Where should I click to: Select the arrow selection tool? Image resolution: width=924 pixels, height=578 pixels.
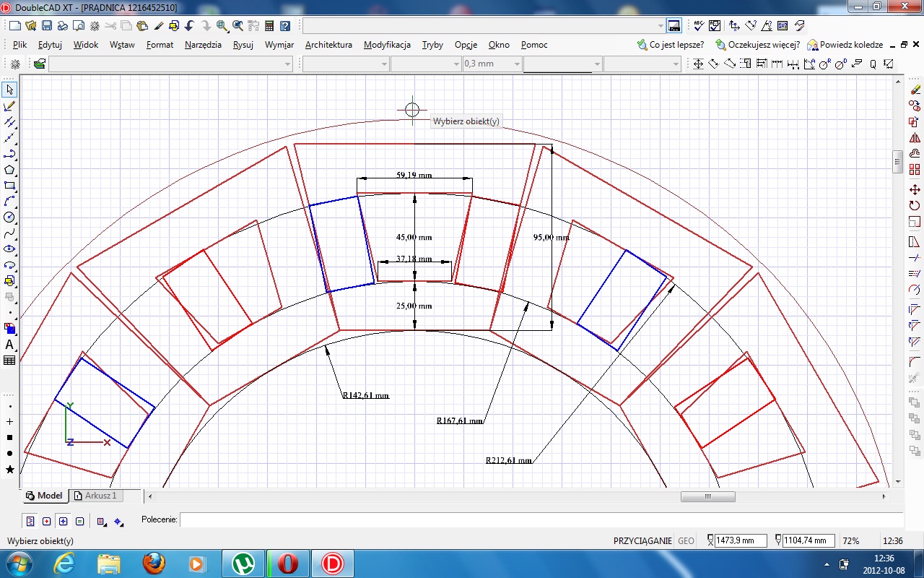pyautogui.click(x=9, y=90)
